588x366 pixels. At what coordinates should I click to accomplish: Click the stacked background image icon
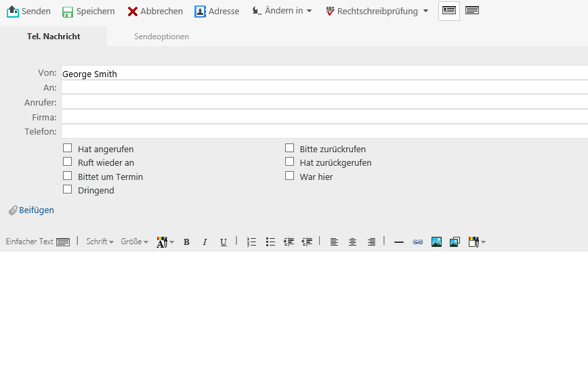(455, 242)
